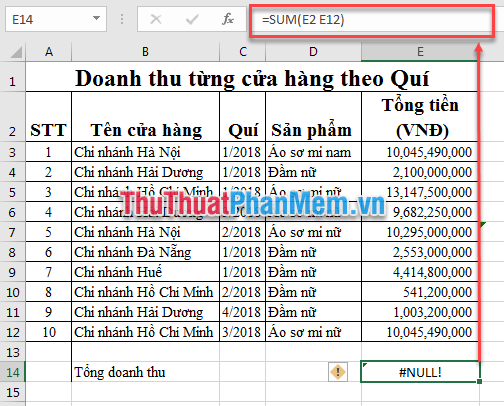Click STT cell '10' in row 12
This screenshot has height=406, width=504.
click(49, 332)
